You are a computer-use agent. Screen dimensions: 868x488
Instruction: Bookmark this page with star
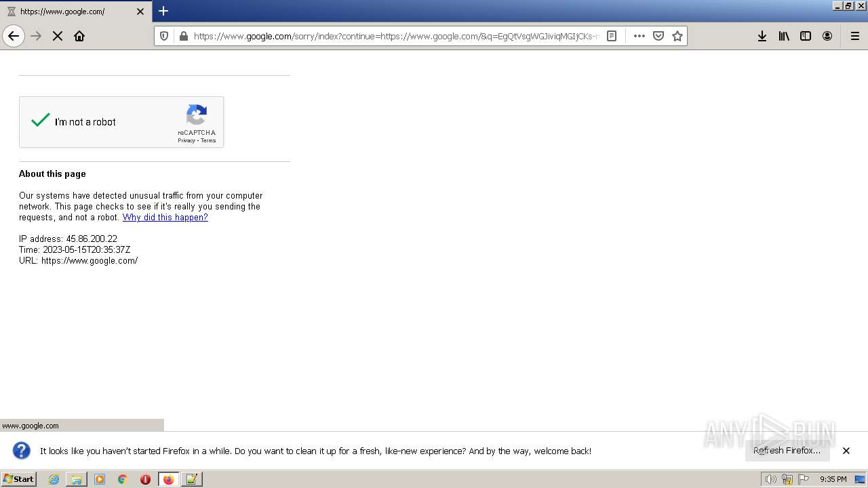(677, 36)
